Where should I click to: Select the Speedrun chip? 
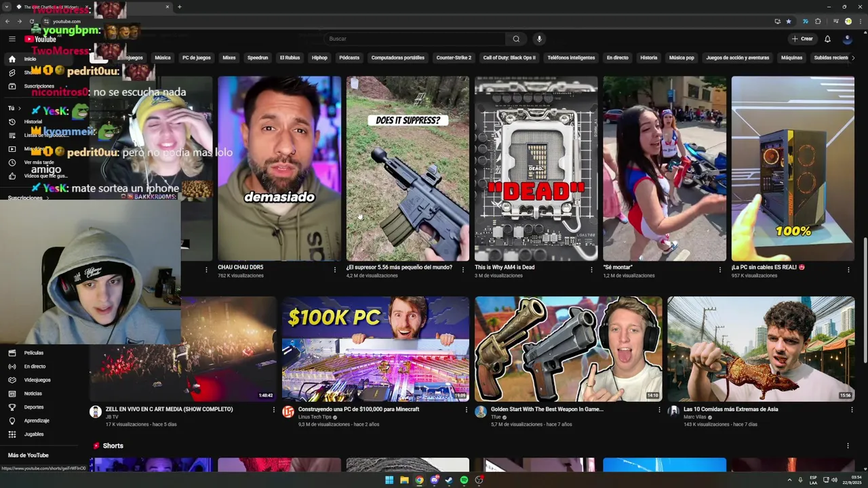(x=258, y=58)
